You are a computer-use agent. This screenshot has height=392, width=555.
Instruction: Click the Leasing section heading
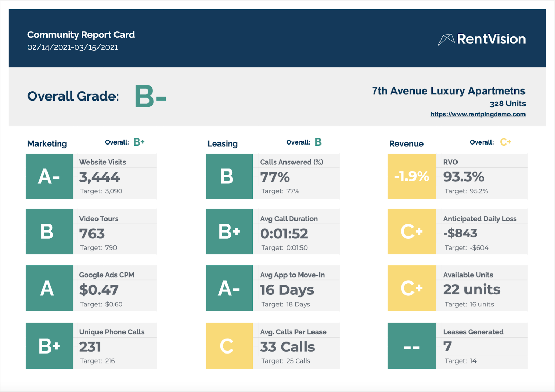pyautogui.click(x=222, y=144)
